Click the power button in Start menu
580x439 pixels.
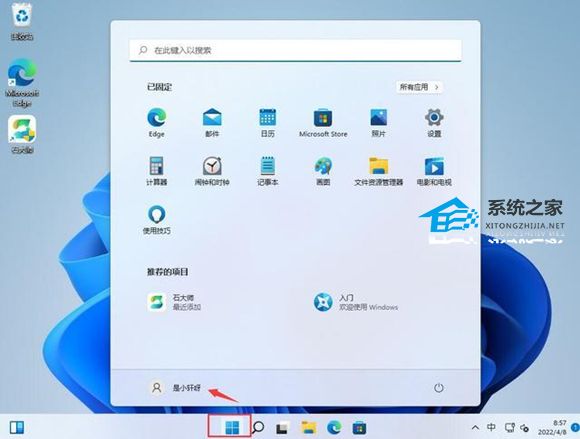(x=438, y=388)
